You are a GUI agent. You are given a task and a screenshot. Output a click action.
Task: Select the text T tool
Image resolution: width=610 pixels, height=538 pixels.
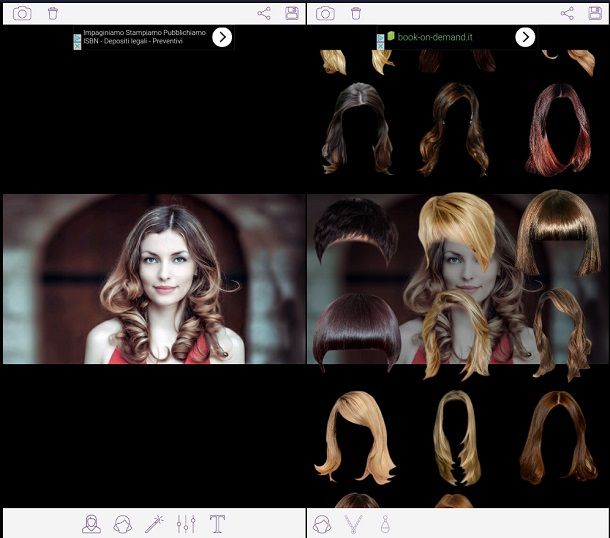(x=217, y=524)
